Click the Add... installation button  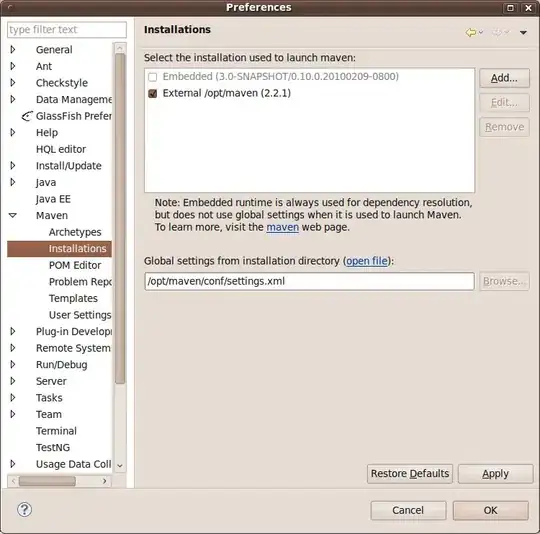(x=504, y=78)
